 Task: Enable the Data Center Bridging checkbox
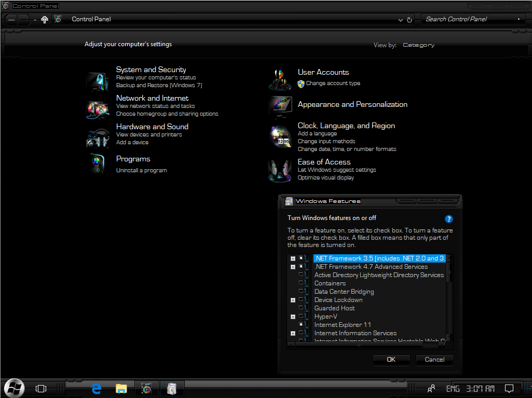coord(301,291)
